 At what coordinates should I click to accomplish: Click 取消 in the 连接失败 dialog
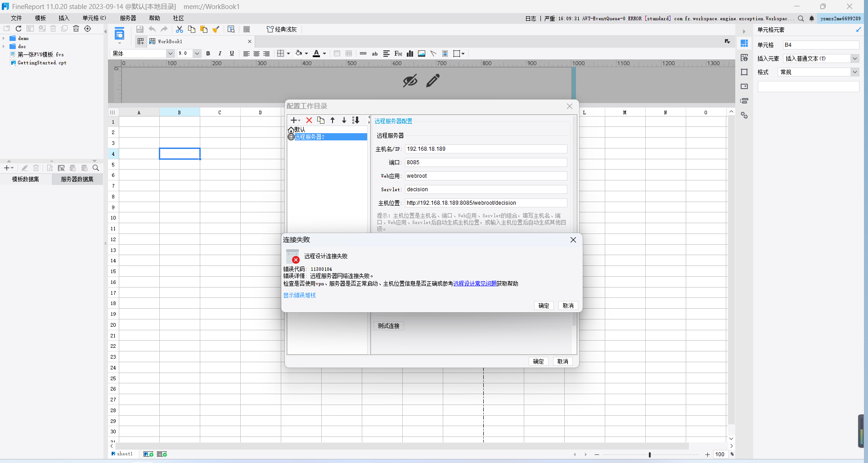(568, 306)
